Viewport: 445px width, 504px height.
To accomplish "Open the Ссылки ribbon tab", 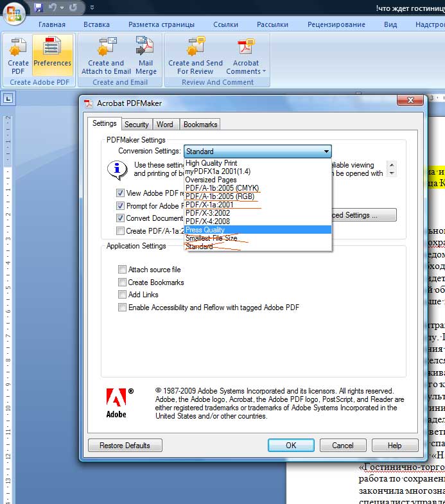I will (226, 24).
